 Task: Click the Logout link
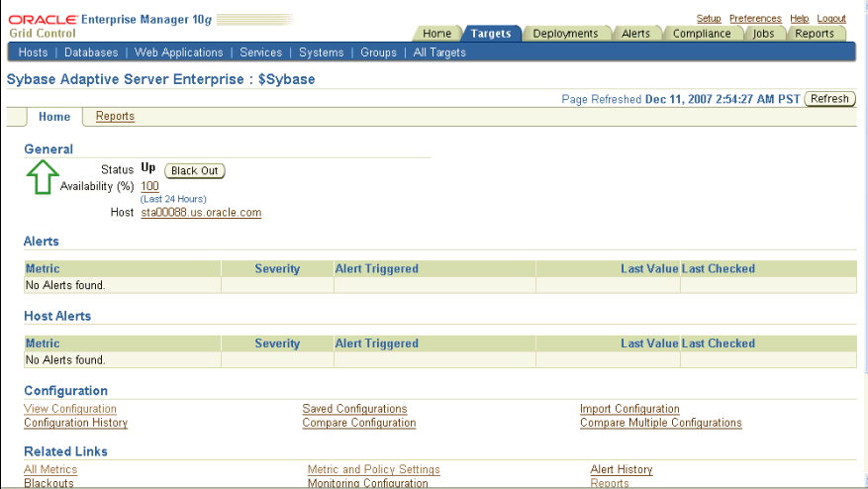pos(831,18)
